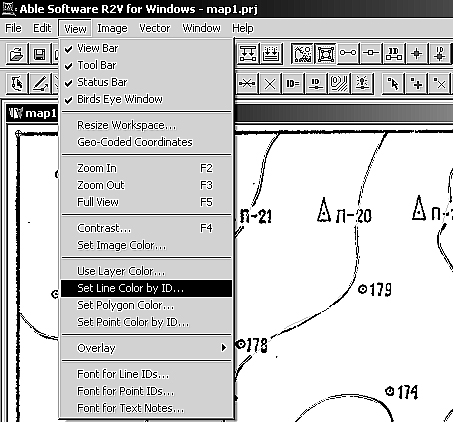Click the open file folder icon

click(17, 53)
